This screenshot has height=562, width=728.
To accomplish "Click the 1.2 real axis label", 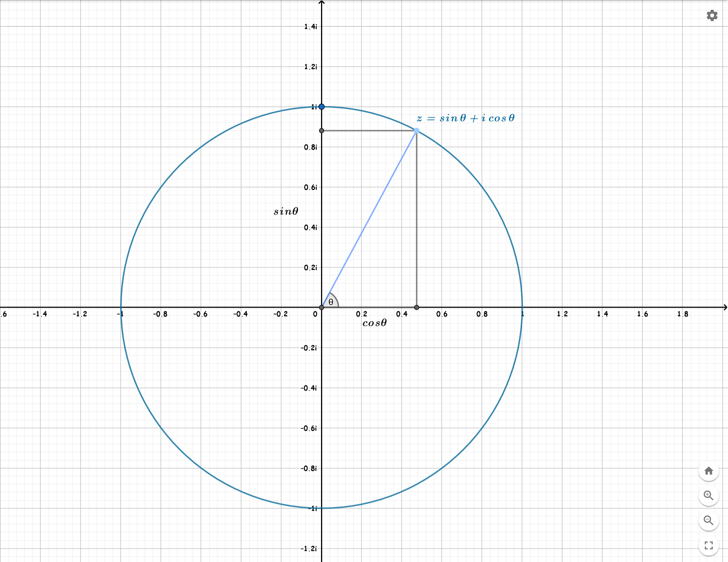I will coord(562,314).
